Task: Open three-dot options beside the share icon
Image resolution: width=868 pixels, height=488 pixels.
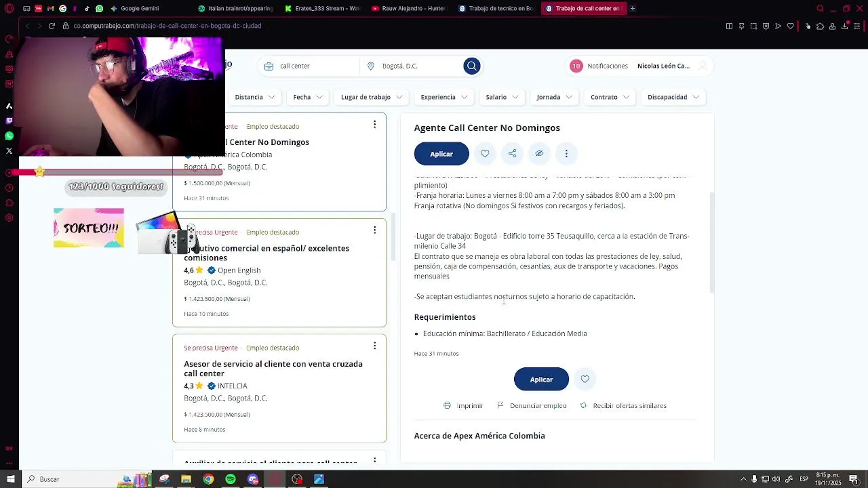Action: tap(566, 154)
